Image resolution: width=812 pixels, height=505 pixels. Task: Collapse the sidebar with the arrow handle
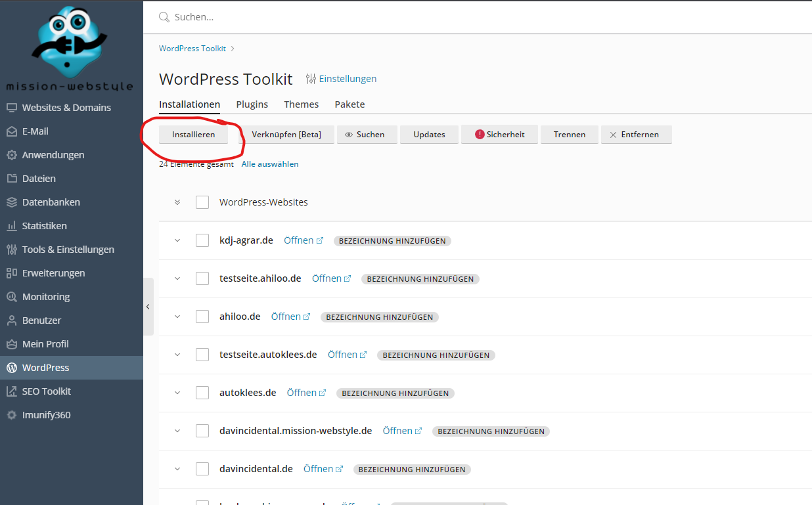[x=148, y=307]
